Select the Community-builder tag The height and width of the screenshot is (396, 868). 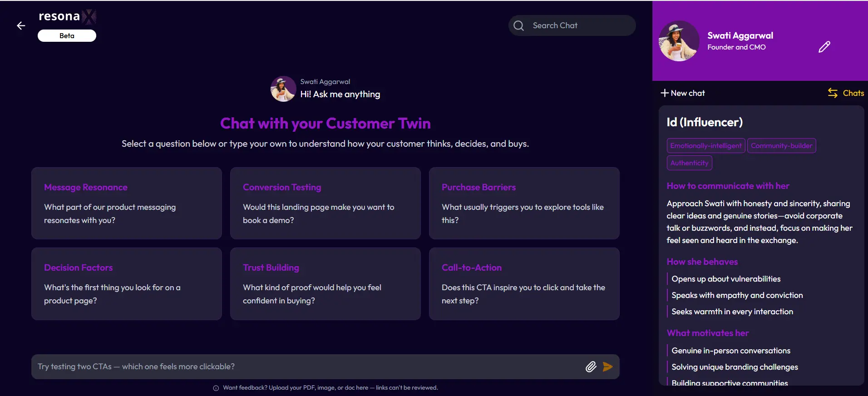(x=781, y=146)
